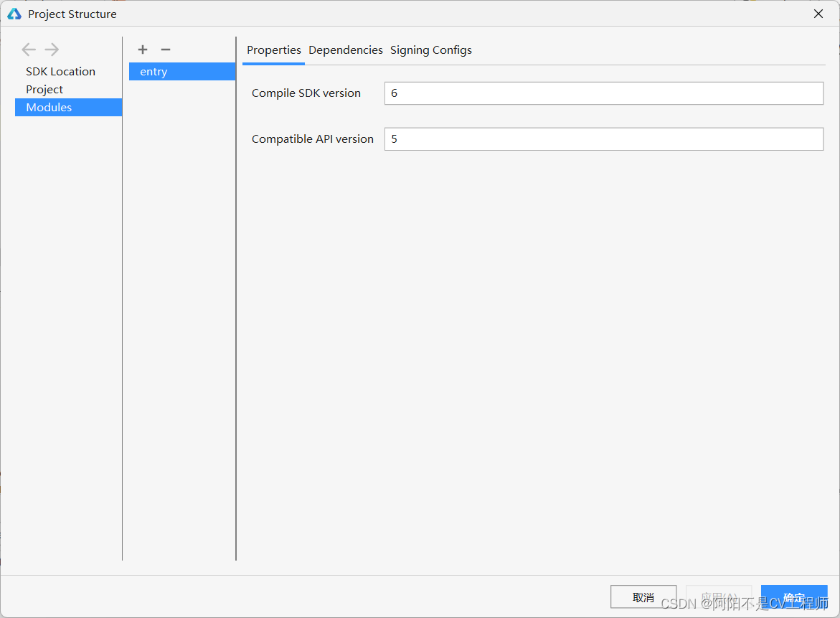Screen dimensions: 840x618
Task: Close the Project Structure dialog
Action: tap(818, 14)
